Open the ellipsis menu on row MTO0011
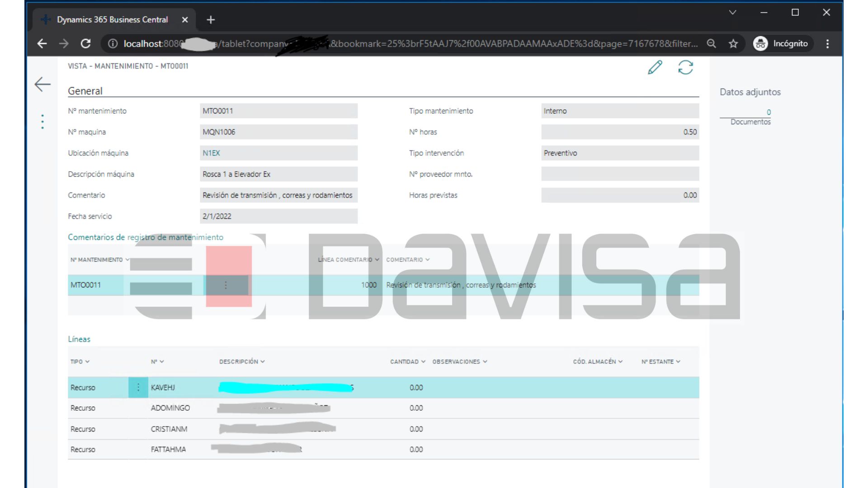Screen dimensions: 868x488 [226, 285]
